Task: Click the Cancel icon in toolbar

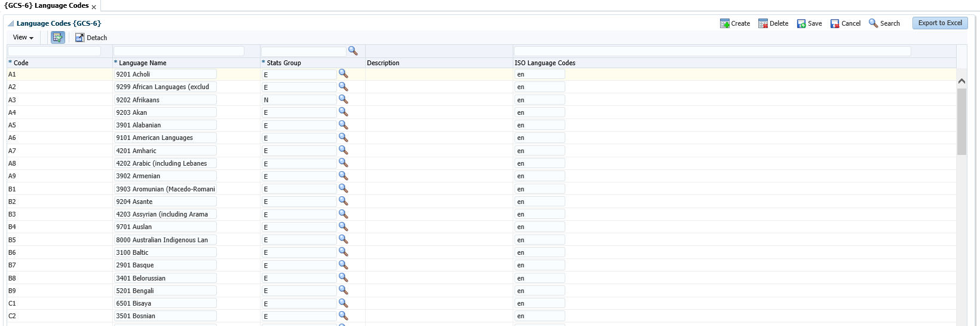Action: tap(834, 23)
